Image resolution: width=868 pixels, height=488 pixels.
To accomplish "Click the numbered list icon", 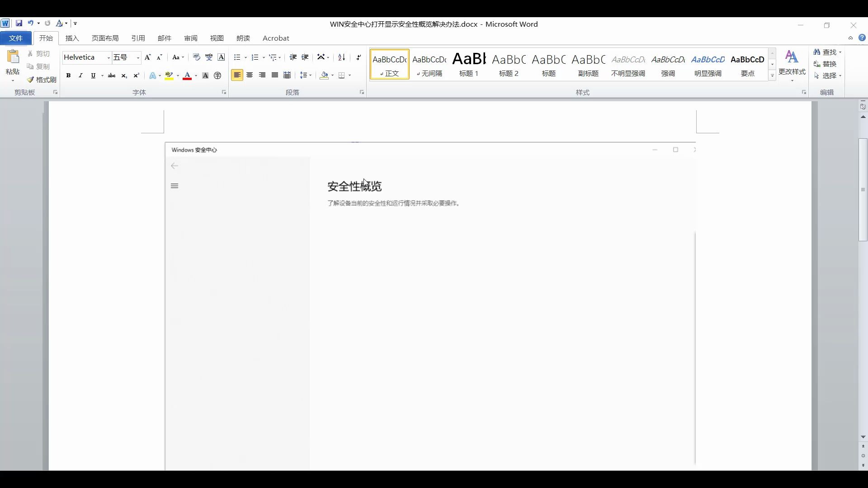I will pos(255,57).
